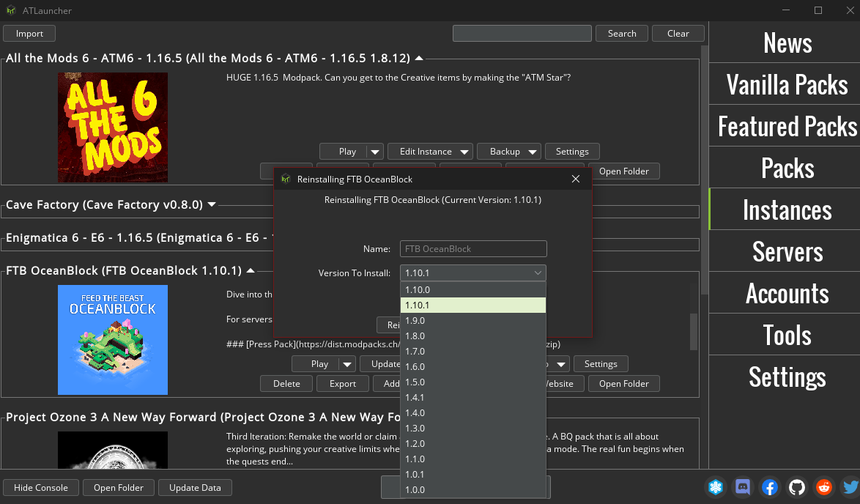
Task: Focus the instance search input field
Action: point(522,34)
